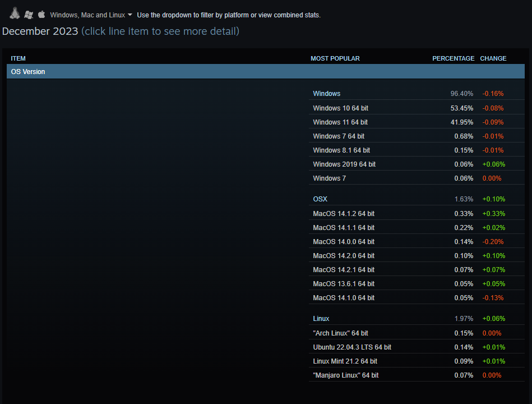
Task: Click the 0.68% percentage value
Action: [x=464, y=136]
